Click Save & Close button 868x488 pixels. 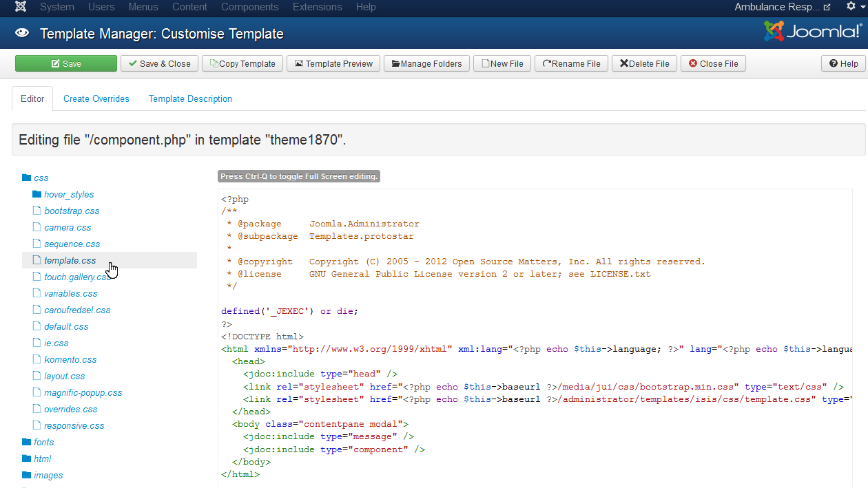tap(159, 63)
